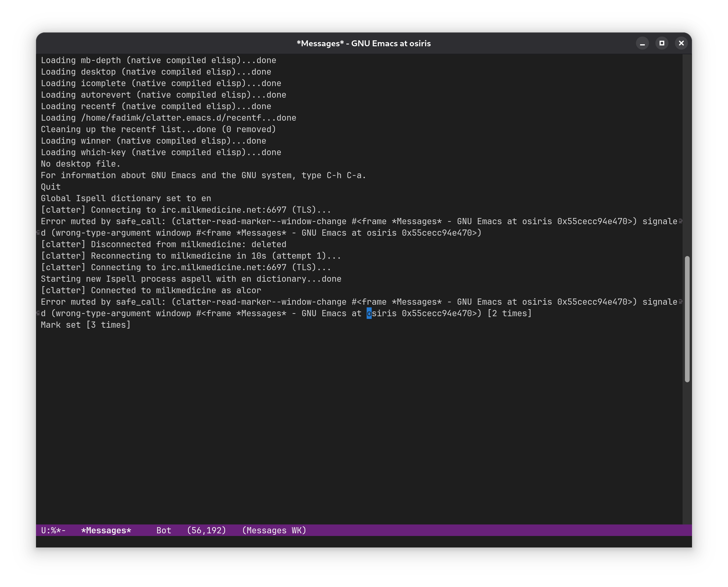Click the line 'Loading autorevert (native compiled elisp)...done'

pos(164,95)
